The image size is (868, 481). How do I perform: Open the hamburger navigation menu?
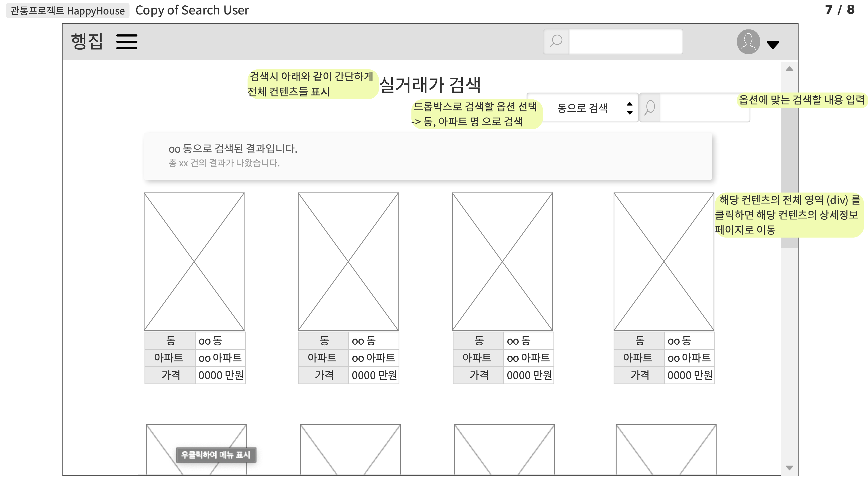tap(127, 42)
